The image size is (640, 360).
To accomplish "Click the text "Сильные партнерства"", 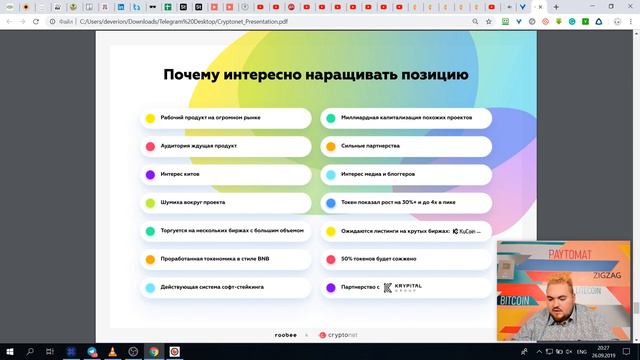I will click(x=370, y=146).
